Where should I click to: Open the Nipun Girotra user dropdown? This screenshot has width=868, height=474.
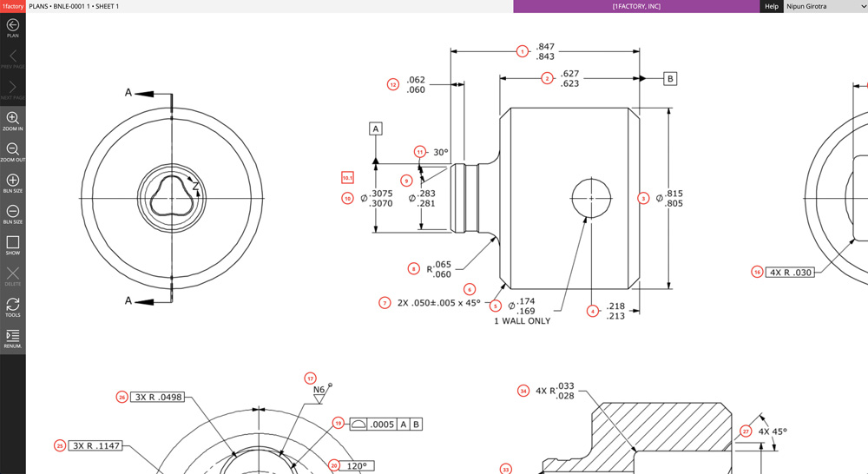(x=825, y=6)
